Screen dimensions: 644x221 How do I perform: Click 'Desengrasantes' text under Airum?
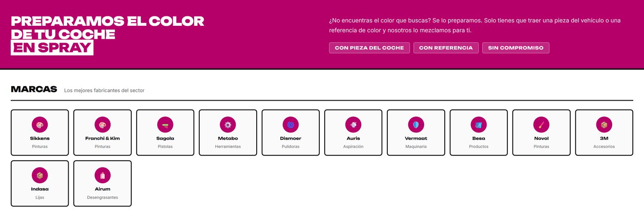coord(103,197)
